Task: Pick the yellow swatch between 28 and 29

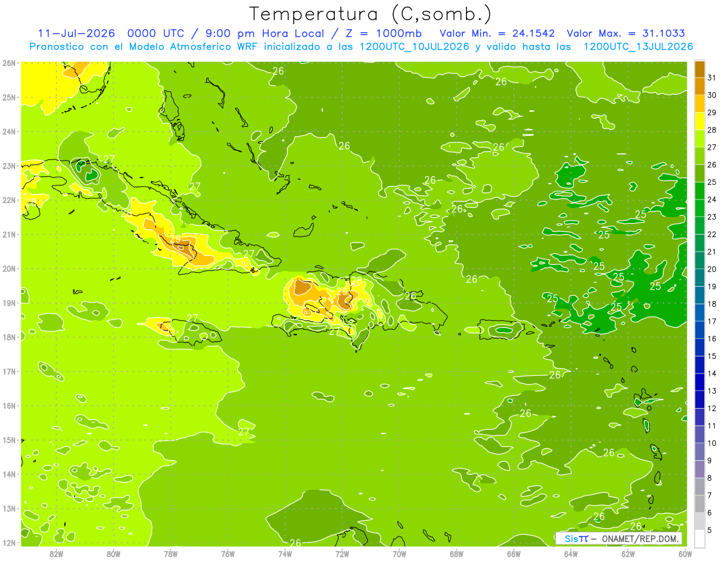Action: pos(699,121)
